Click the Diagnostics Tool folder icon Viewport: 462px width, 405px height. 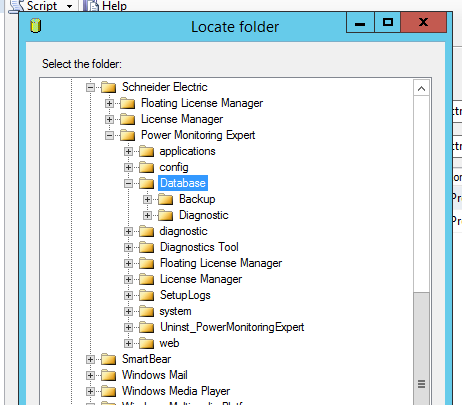coord(147,247)
